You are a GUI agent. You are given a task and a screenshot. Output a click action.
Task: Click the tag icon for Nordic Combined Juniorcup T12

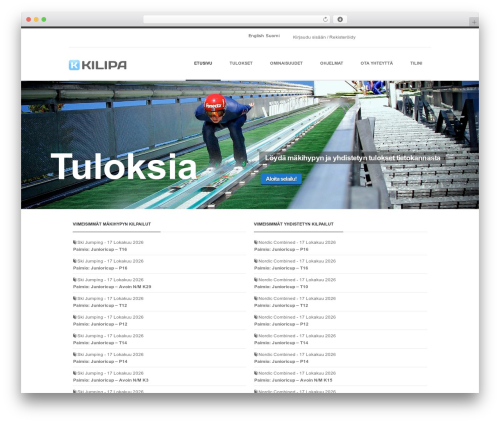point(256,298)
